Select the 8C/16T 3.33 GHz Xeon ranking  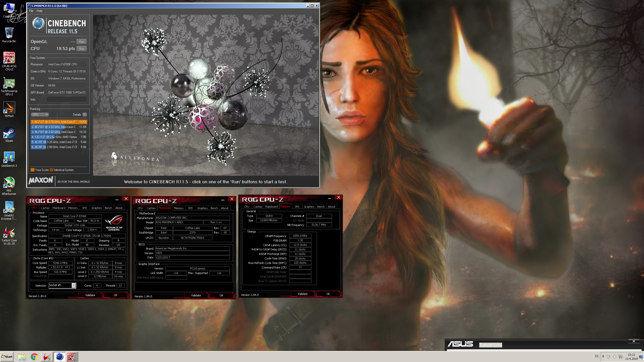point(59,127)
